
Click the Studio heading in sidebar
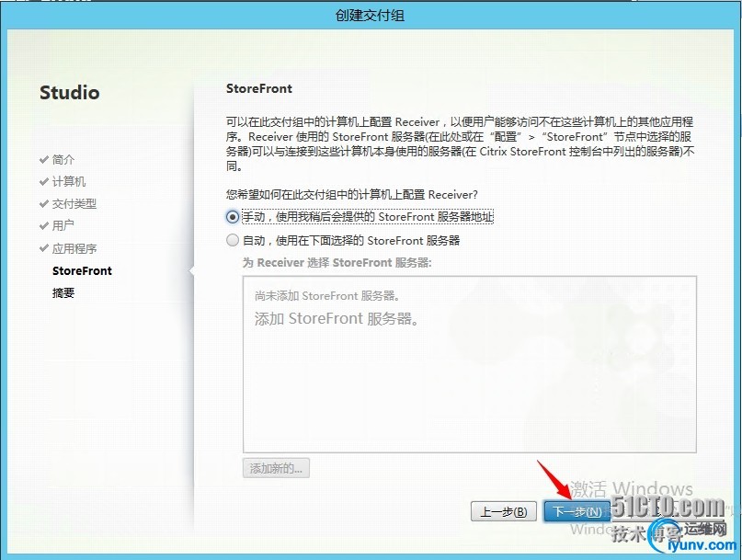click(x=70, y=93)
